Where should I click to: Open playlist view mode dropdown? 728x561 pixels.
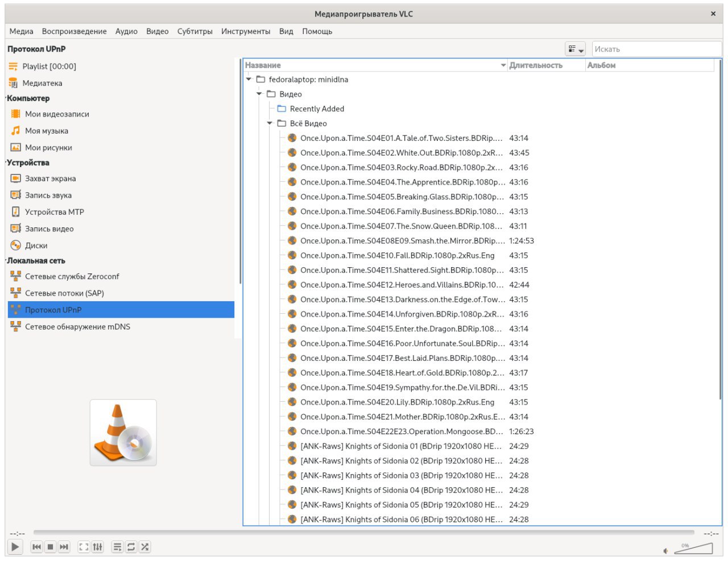click(x=575, y=49)
